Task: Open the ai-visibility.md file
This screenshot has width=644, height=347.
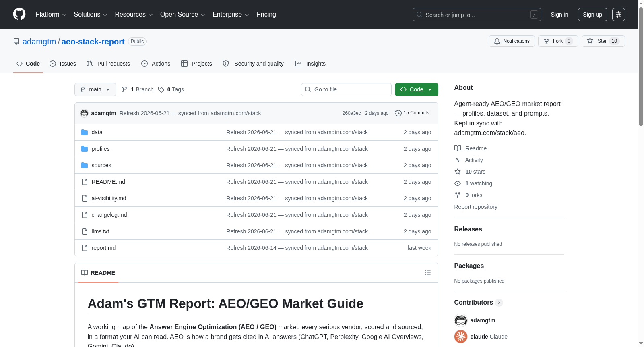Action: 109,198
